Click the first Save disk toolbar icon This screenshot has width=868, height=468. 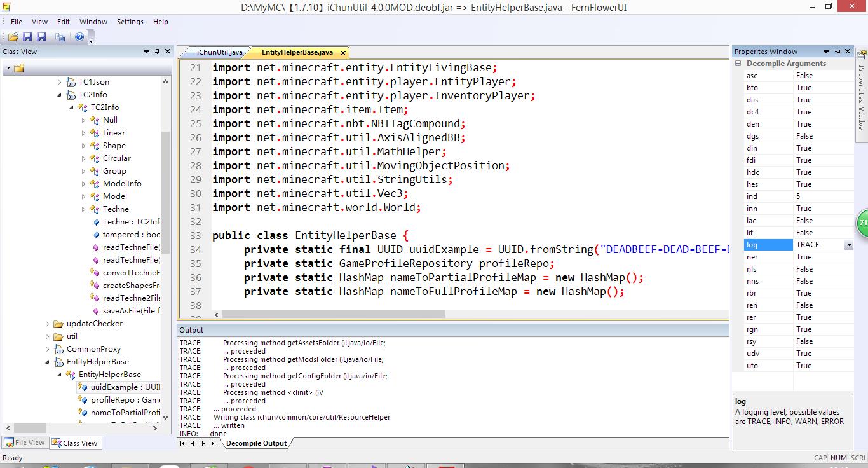(x=27, y=38)
